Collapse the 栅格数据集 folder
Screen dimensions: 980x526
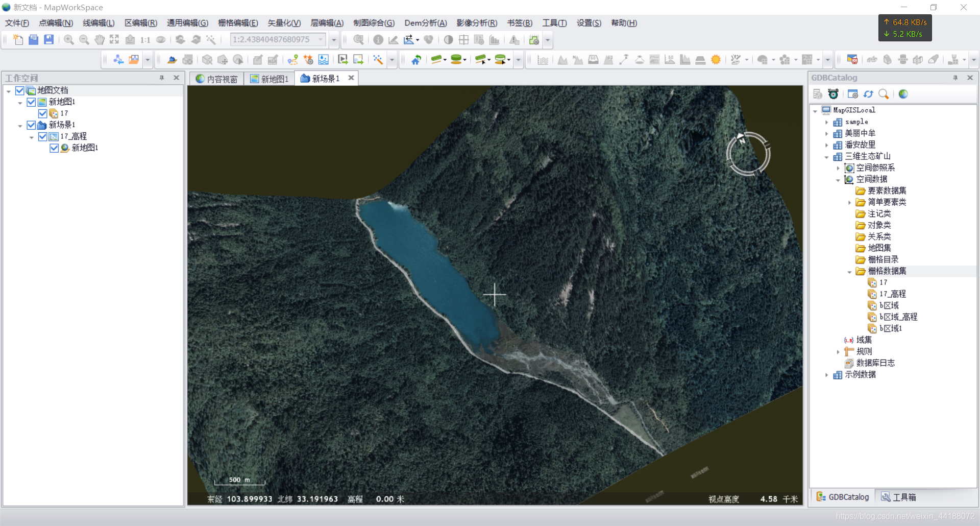849,272
